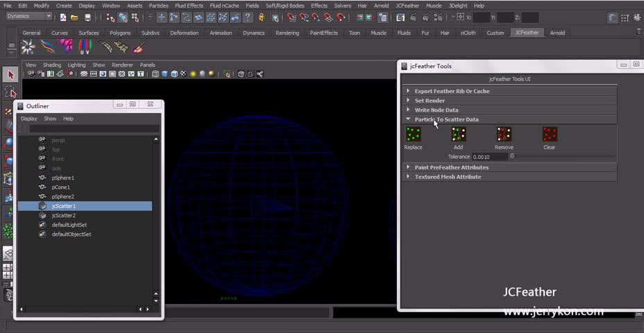This screenshot has width=644, height=333.
Task: Open the Dynamics menu set dropdown
Action: tap(29, 17)
